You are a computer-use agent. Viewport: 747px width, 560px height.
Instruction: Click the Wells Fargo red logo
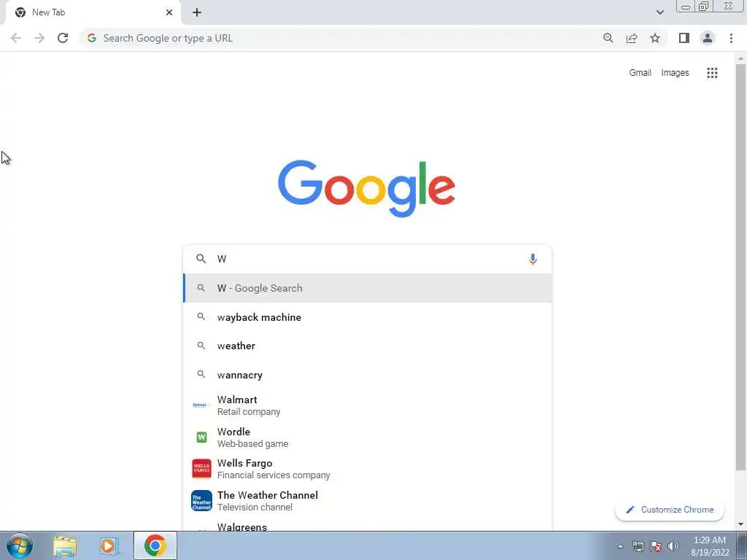click(201, 469)
